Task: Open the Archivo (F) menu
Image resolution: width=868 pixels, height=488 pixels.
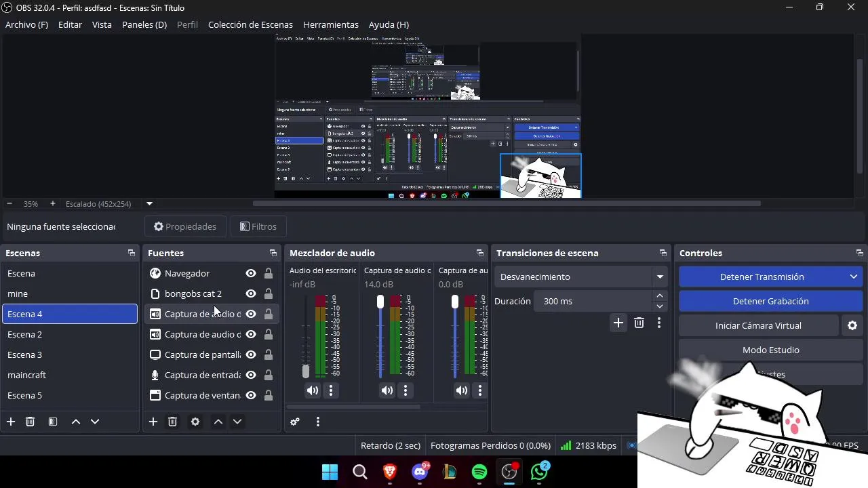Action: coord(26,24)
